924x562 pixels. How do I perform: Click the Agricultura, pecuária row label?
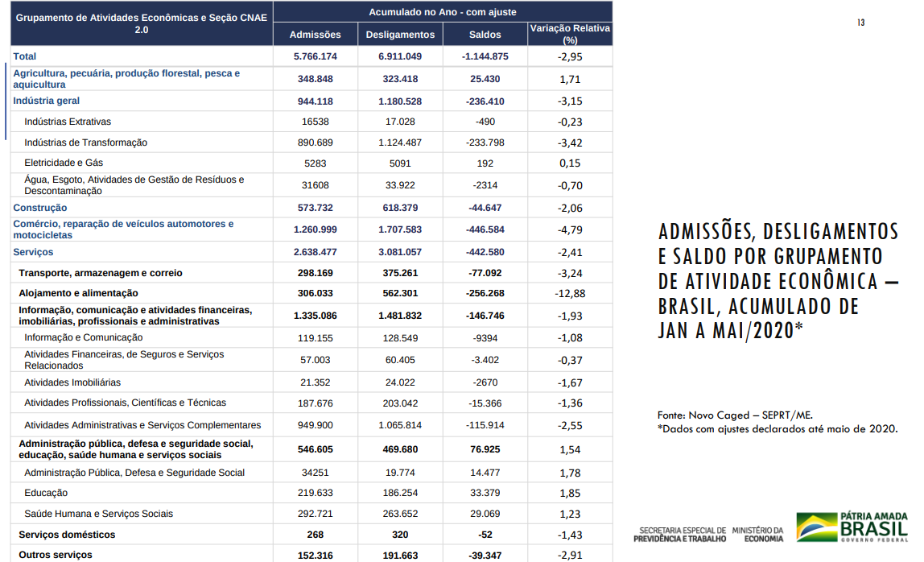click(x=126, y=79)
